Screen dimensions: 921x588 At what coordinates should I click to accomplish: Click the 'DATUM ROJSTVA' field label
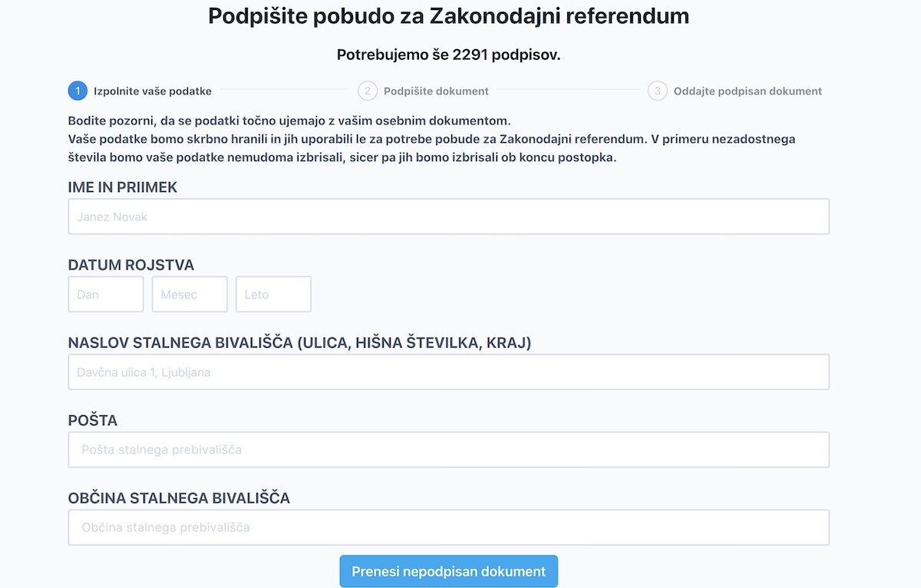[x=131, y=266]
